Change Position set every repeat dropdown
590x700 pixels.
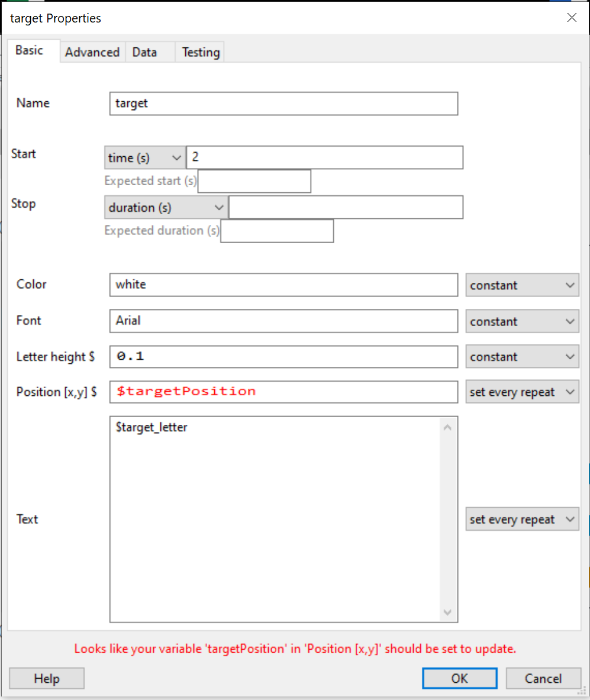tap(522, 392)
